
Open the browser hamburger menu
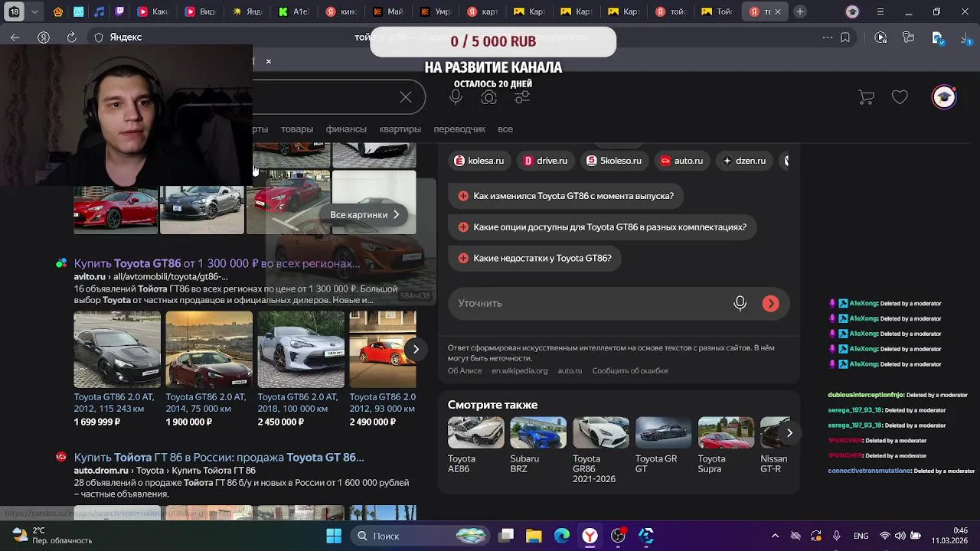point(880,11)
